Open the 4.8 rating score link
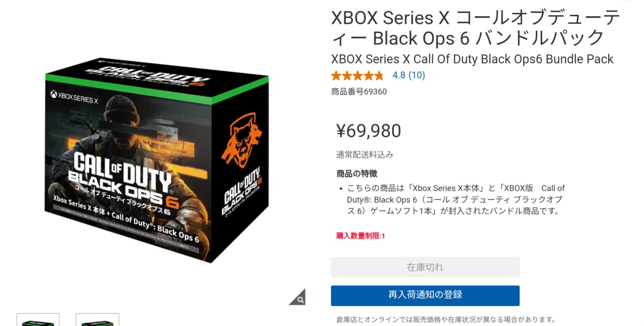 click(x=399, y=75)
